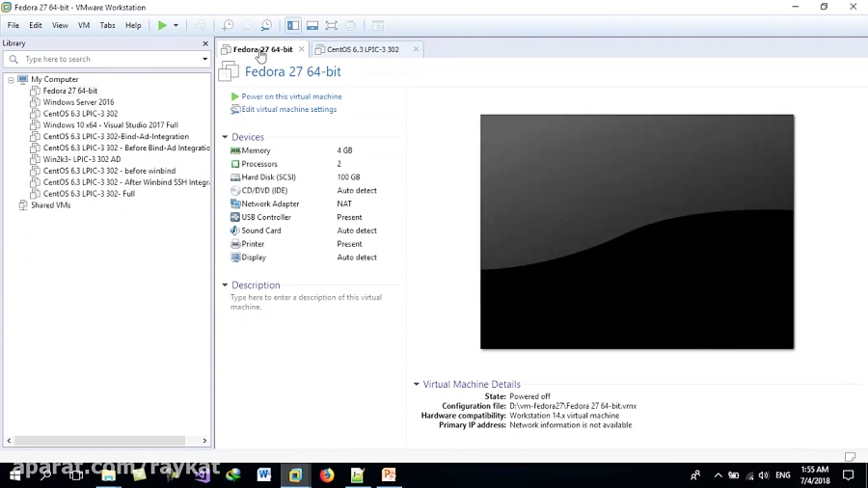Open the Manage Snapshots toolbar icon
868x488 pixels.
(266, 25)
